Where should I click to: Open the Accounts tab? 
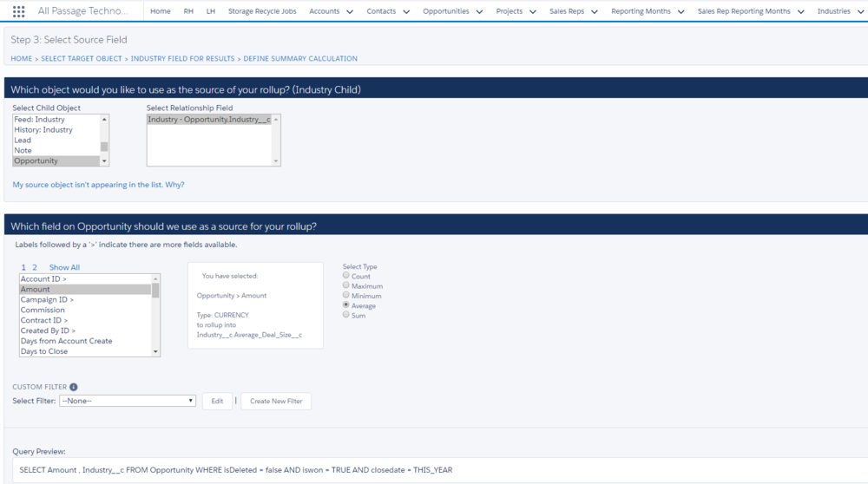(325, 11)
